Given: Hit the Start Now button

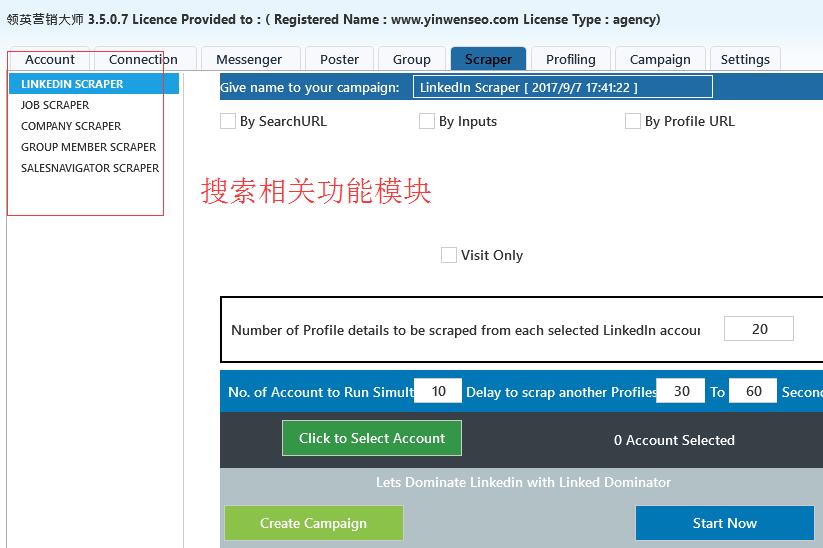Looking at the screenshot, I should 725,523.
